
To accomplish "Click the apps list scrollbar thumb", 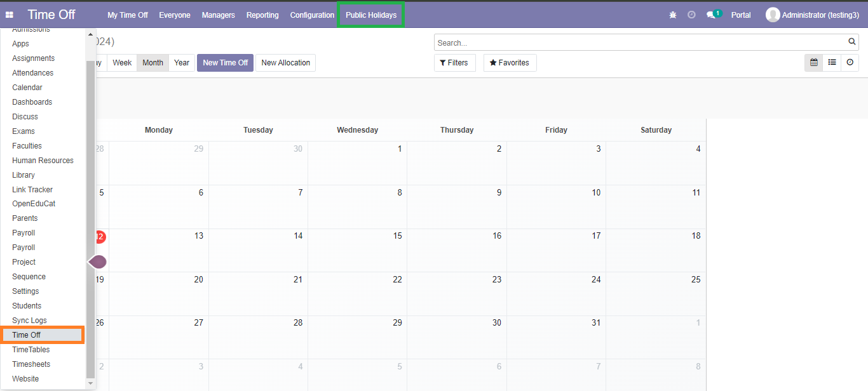I will (90, 219).
